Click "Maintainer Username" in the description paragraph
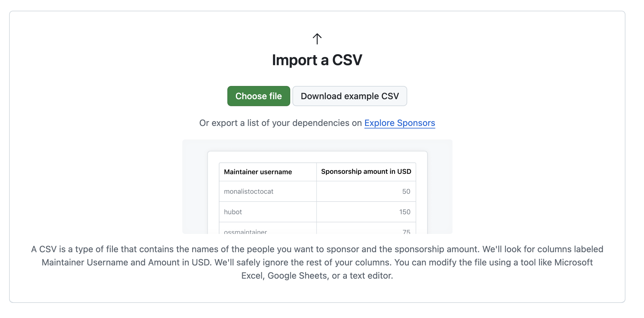The image size is (644, 318). pos(85,262)
